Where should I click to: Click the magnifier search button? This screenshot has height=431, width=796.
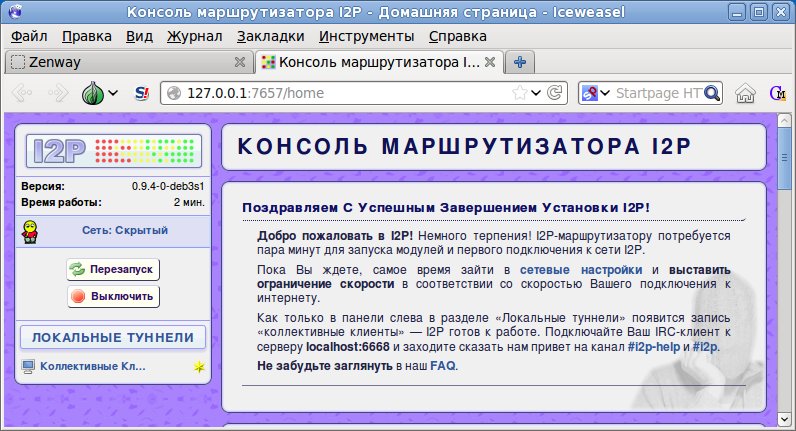pos(712,93)
